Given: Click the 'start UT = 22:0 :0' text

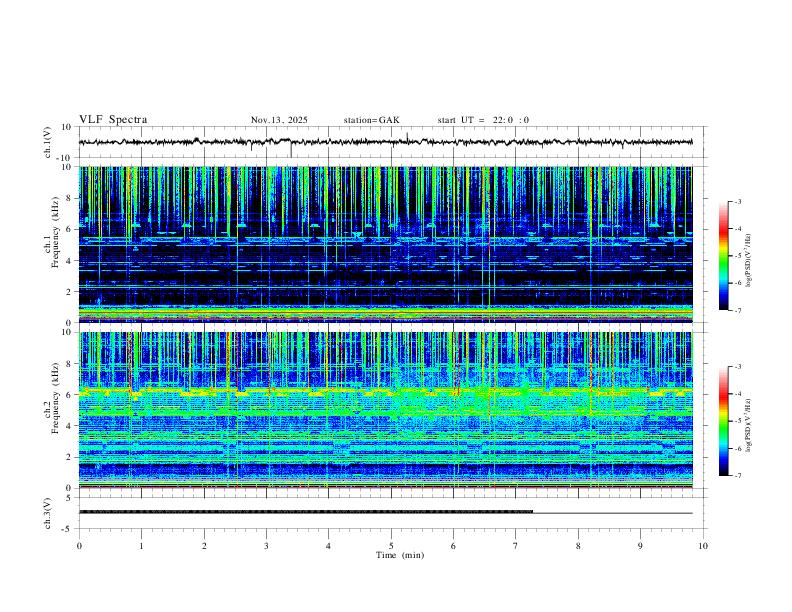Looking at the screenshot, I should [483, 120].
